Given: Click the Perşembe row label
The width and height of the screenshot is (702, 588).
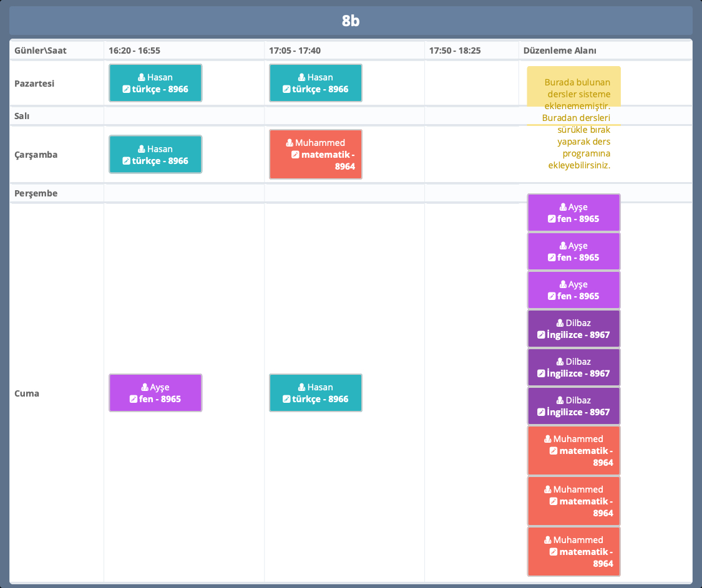Looking at the screenshot, I should point(36,193).
